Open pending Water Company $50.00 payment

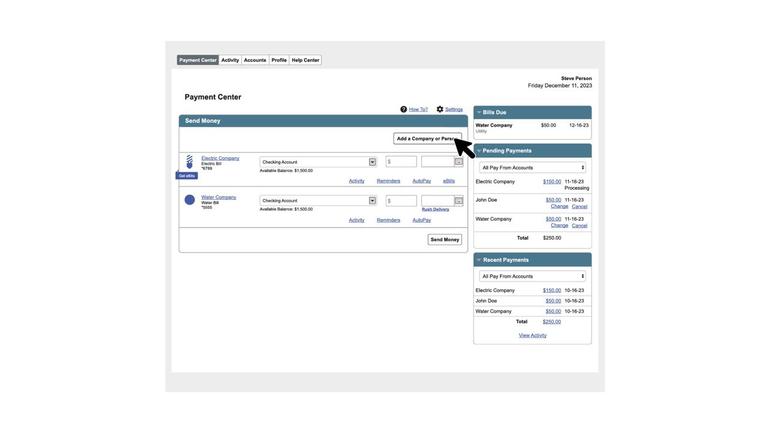click(x=553, y=219)
